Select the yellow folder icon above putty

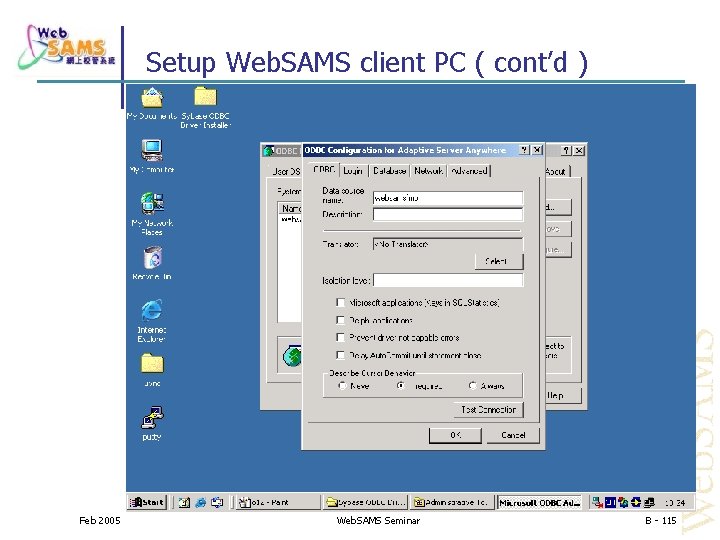coord(152,370)
